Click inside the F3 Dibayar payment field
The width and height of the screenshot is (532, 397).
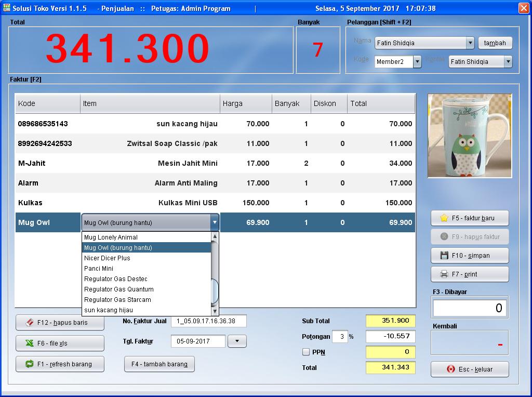pyautogui.click(x=469, y=308)
